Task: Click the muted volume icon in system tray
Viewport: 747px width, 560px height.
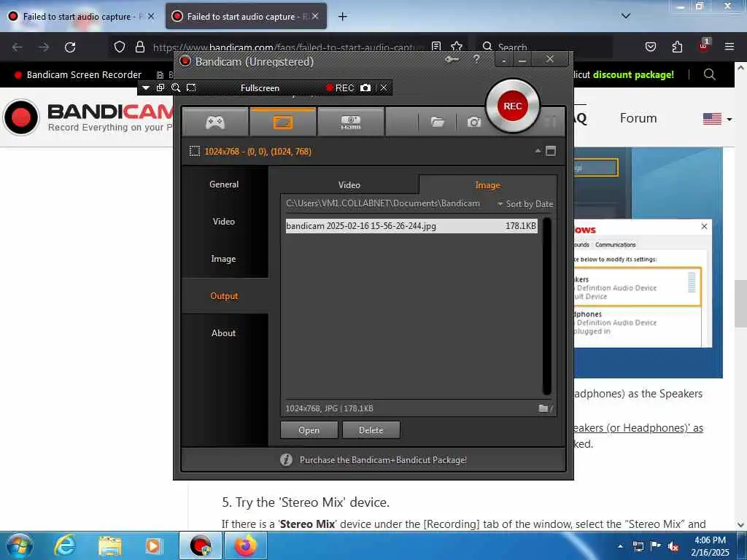Action: point(673,546)
